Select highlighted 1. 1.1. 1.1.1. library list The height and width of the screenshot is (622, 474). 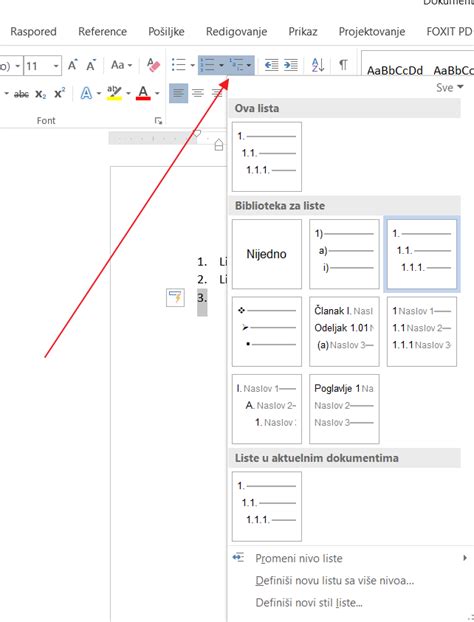coord(422,254)
